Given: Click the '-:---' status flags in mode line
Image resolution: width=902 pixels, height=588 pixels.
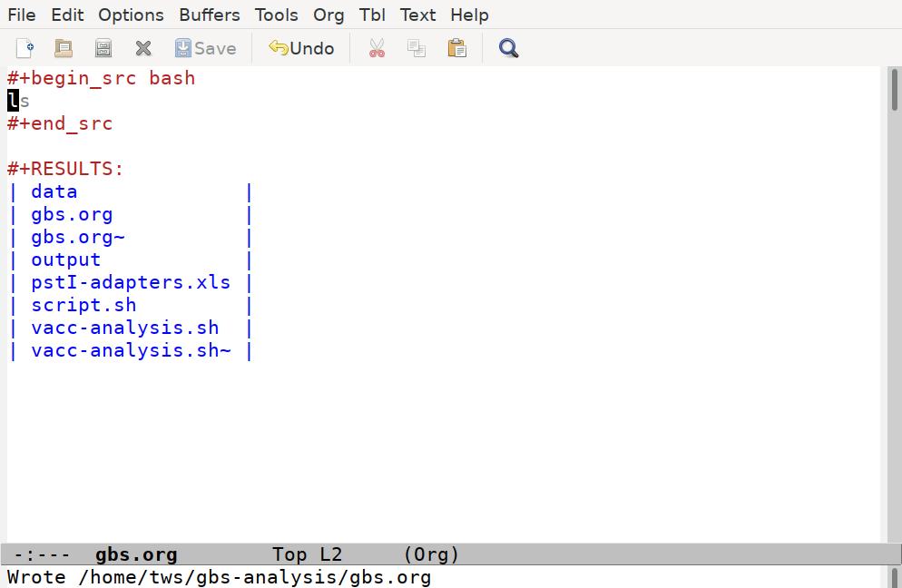Looking at the screenshot, I should pos(42,554).
